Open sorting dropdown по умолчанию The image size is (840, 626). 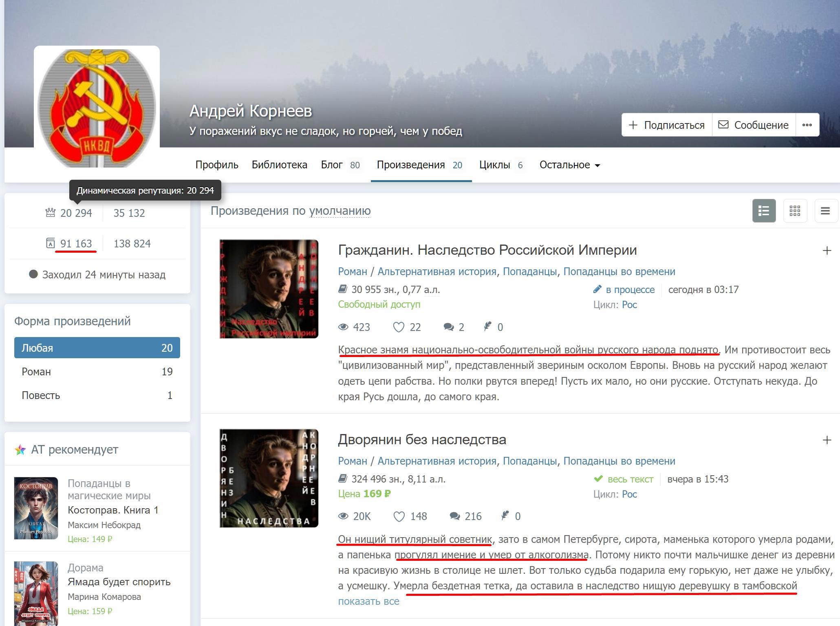[340, 211]
